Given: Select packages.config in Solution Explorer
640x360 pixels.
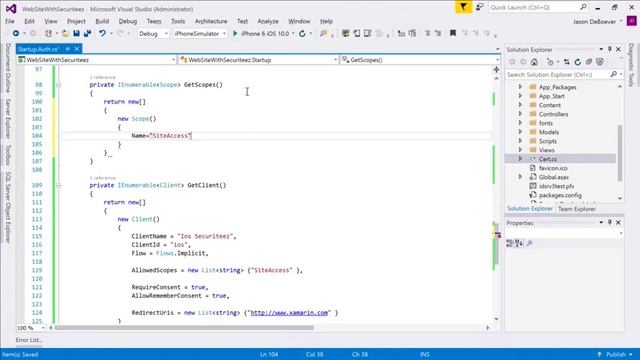Looking at the screenshot, I should pos(560,195).
